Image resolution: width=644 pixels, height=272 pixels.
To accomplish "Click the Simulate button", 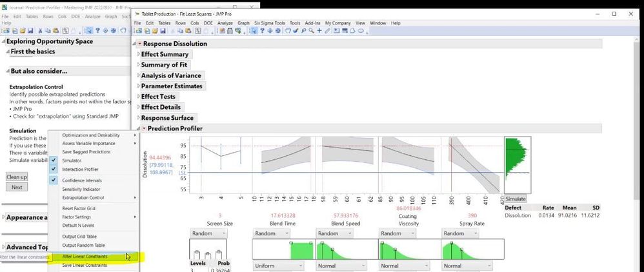I will tap(516, 199).
